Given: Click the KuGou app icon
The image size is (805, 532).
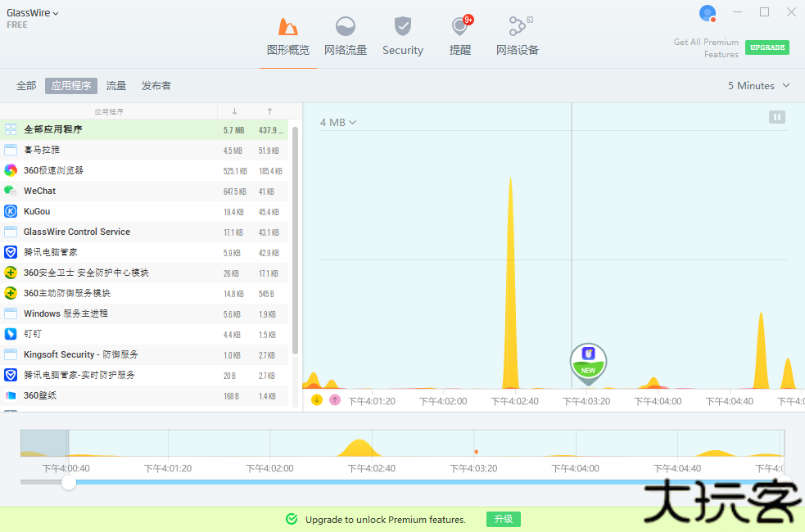Looking at the screenshot, I should pyautogui.click(x=11, y=211).
